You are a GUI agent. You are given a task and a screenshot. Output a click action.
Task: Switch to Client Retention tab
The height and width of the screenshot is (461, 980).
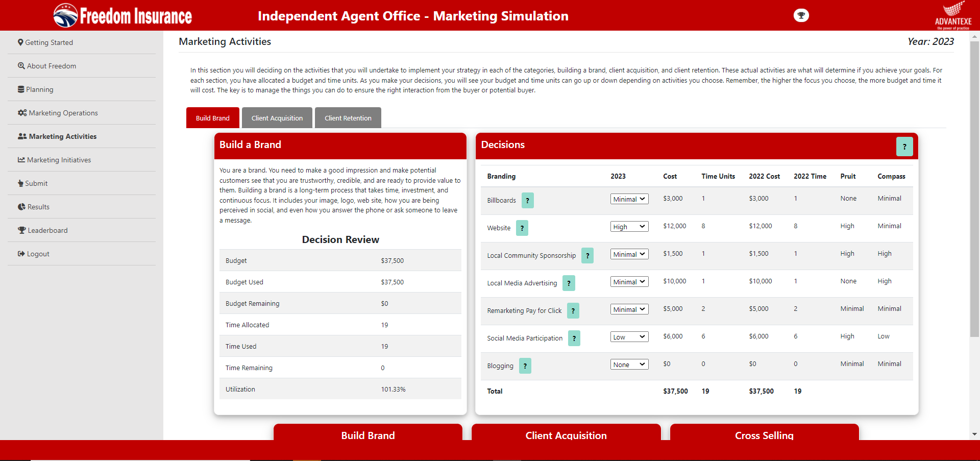tap(348, 118)
